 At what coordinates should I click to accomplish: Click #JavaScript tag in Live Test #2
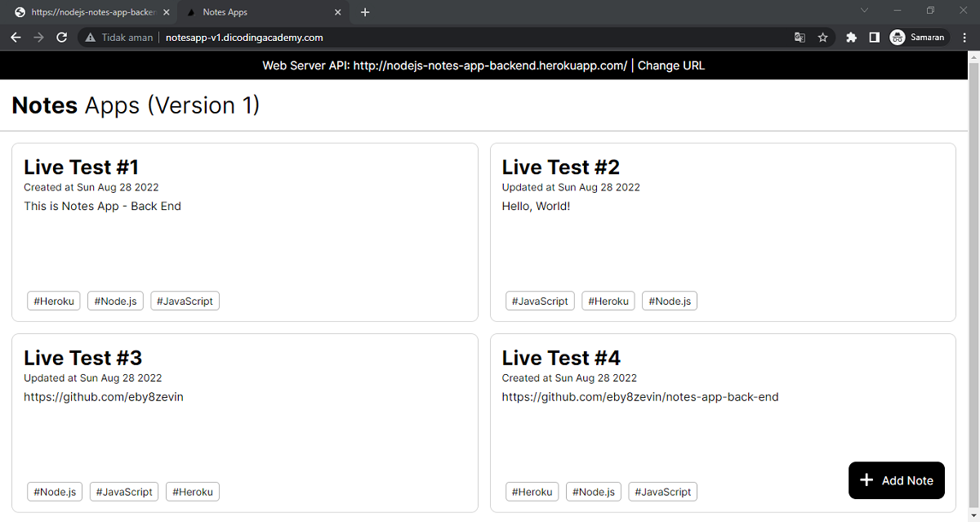[x=540, y=301]
